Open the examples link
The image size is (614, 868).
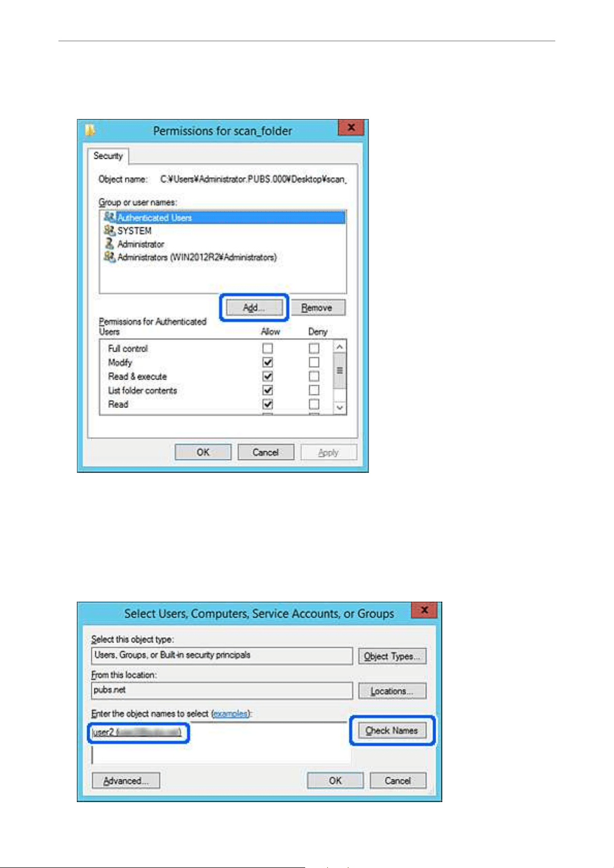[230, 713]
